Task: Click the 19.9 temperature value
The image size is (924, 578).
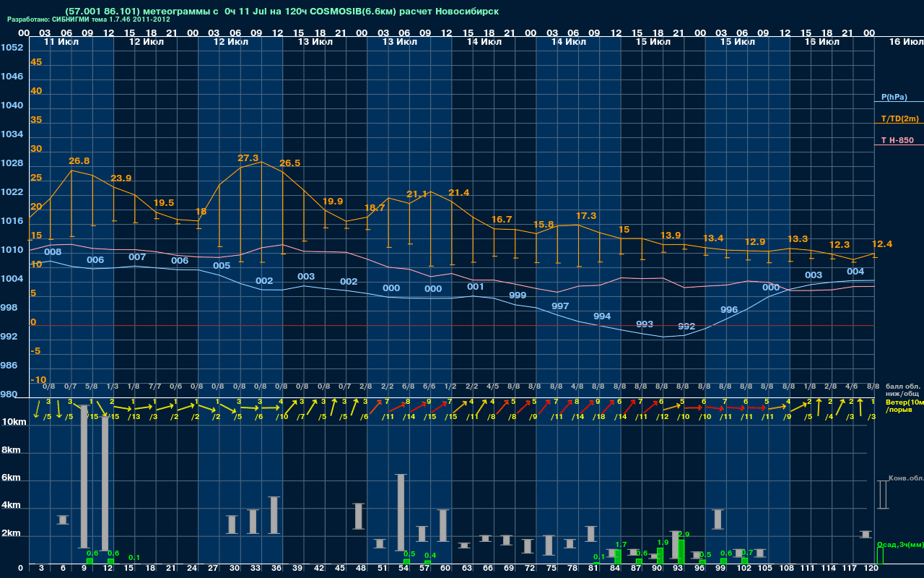Action: [x=332, y=201]
